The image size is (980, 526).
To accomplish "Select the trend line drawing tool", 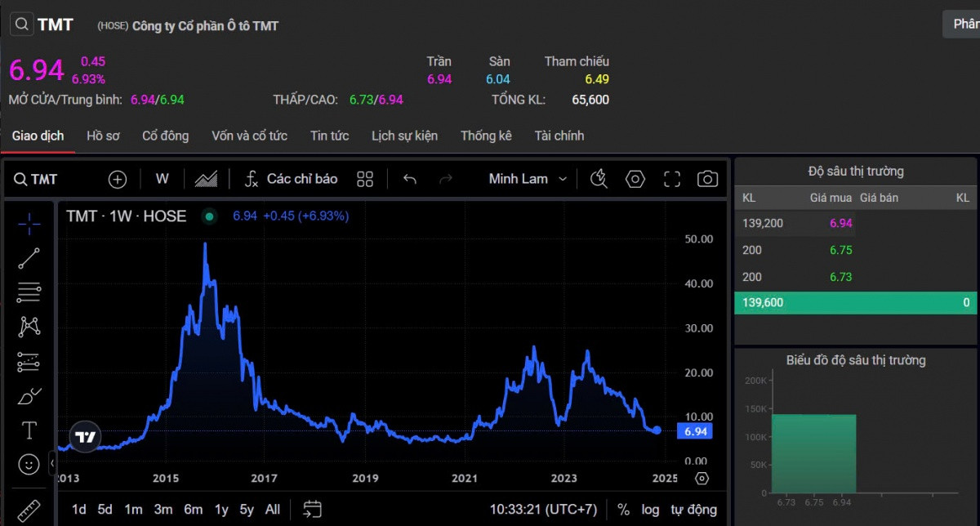I will (x=29, y=258).
